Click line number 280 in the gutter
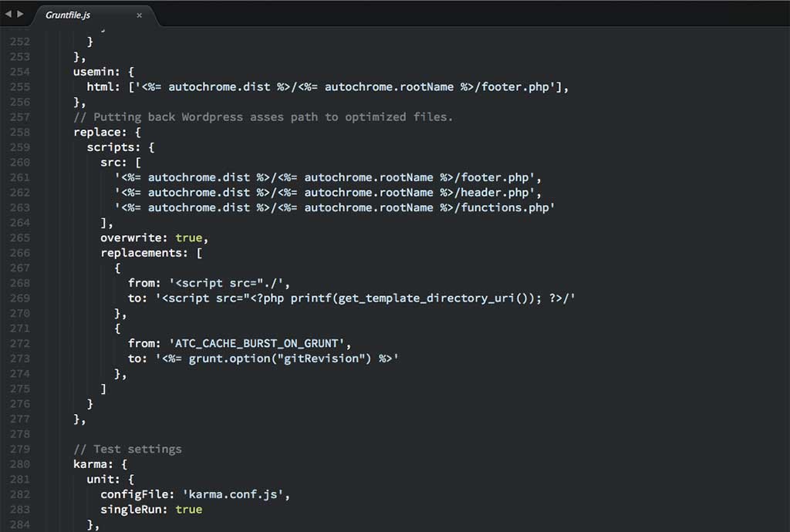The width and height of the screenshot is (790, 532). click(x=19, y=464)
